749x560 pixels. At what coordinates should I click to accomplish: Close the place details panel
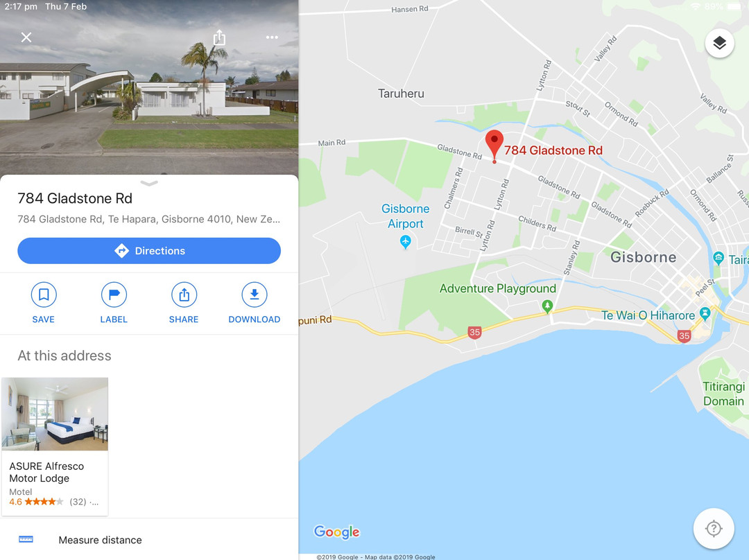(26, 37)
